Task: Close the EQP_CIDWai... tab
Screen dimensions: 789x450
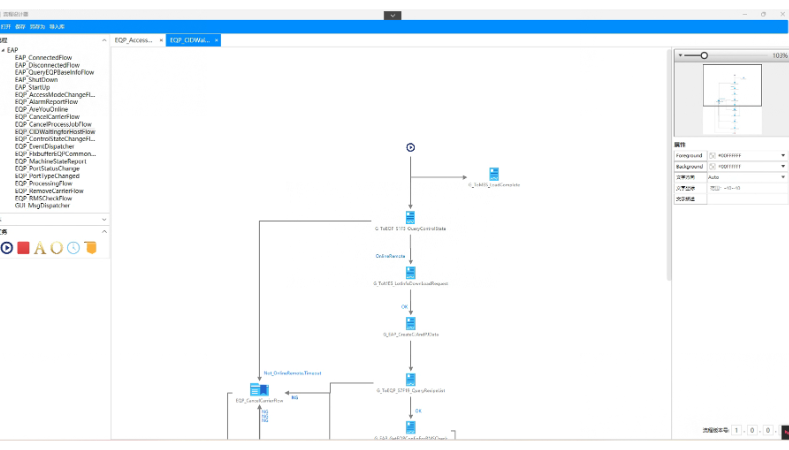Action: pyautogui.click(x=217, y=40)
